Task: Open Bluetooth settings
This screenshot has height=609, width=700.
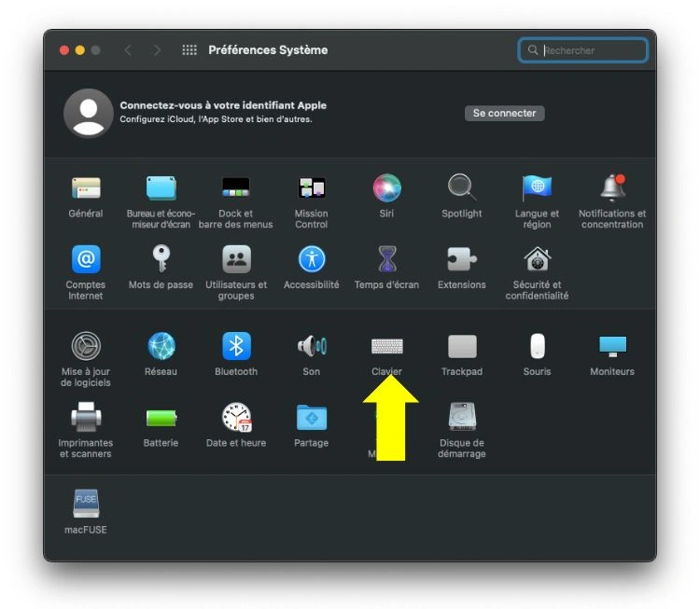Action: click(x=236, y=346)
